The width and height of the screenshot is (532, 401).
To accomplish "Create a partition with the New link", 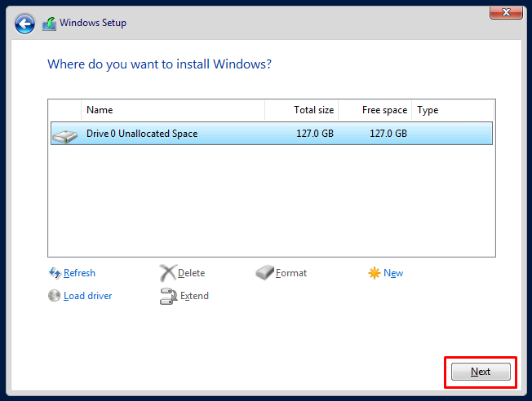I will click(393, 273).
